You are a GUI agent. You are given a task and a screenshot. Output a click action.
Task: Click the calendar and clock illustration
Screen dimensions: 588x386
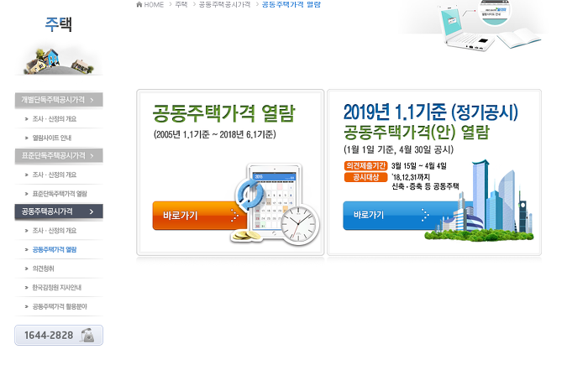(276, 204)
